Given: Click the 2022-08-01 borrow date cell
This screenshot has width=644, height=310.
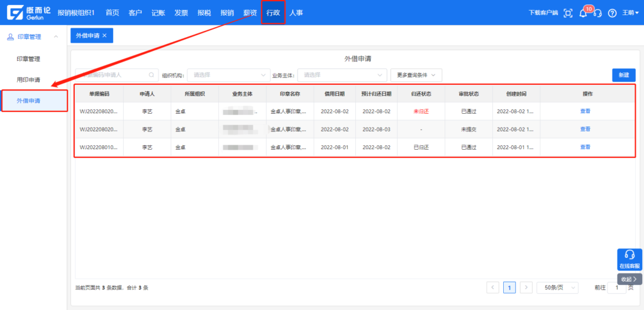Looking at the screenshot, I should [335, 147].
